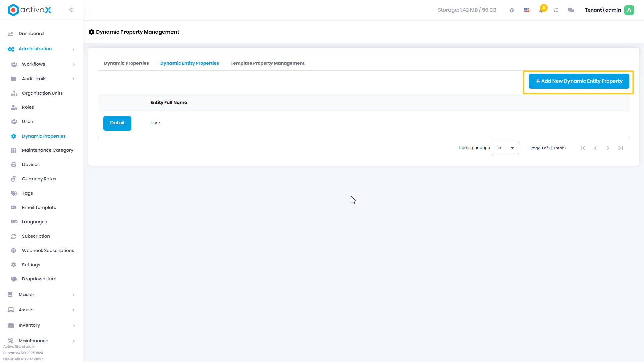Click the activoX logo
Screen dimensions: 644x362
(x=30, y=10)
